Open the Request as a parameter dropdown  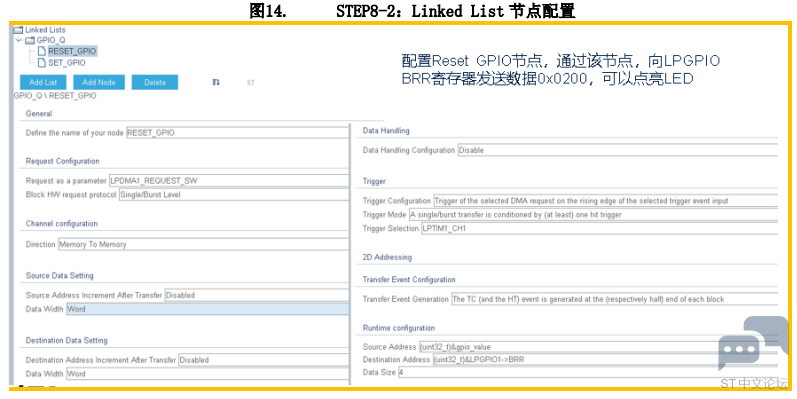[x=229, y=180]
